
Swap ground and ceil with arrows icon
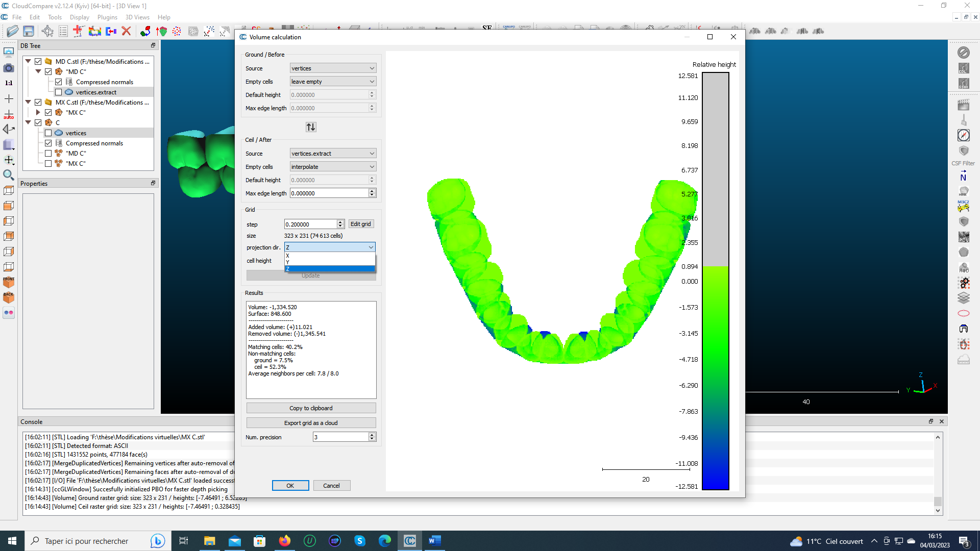point(311,127)
